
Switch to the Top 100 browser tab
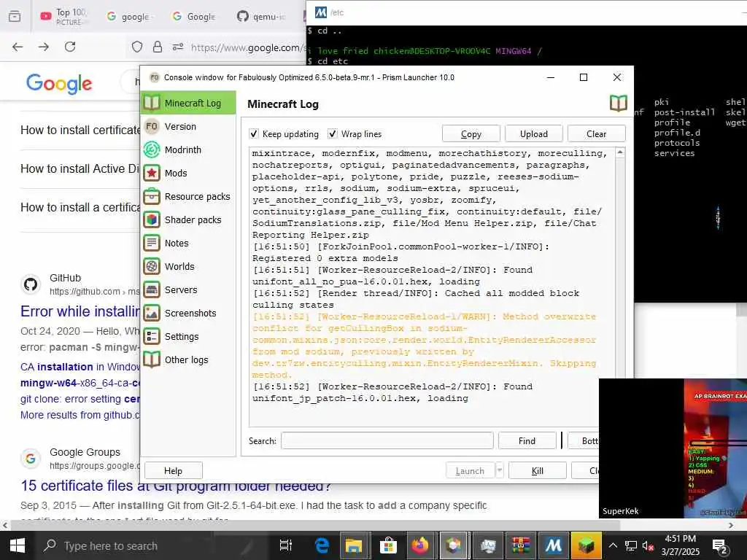click(64, 16)
